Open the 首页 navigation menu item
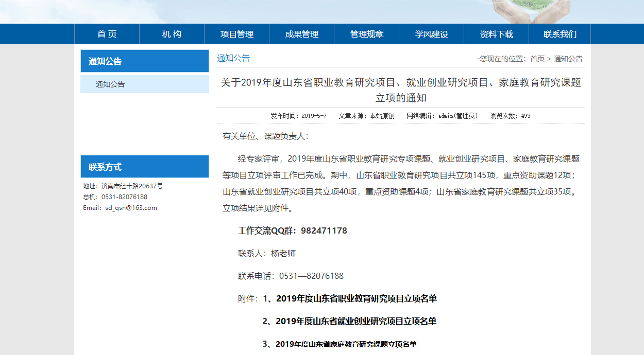This screenshot has width=644, height=355. click(107, 34)
